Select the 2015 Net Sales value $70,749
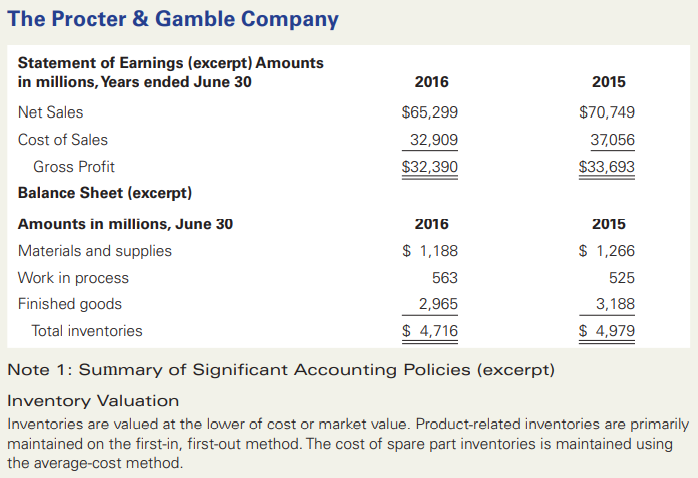Screen dimensions: 698x478 click(607, 112)
